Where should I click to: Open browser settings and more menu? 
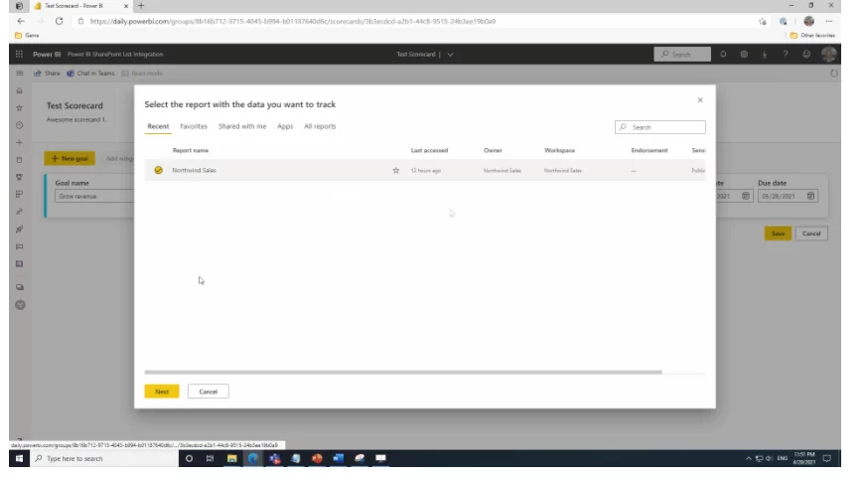pos(828,22)
